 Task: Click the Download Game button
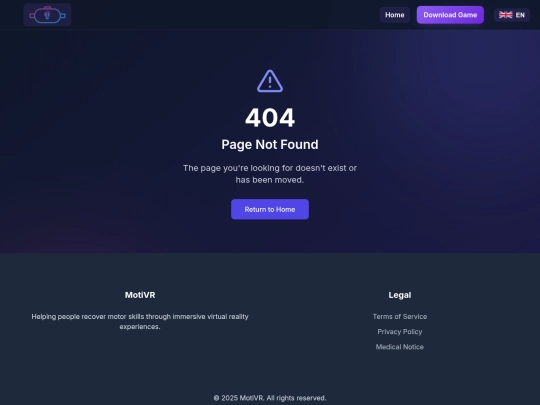pos(450,15)
